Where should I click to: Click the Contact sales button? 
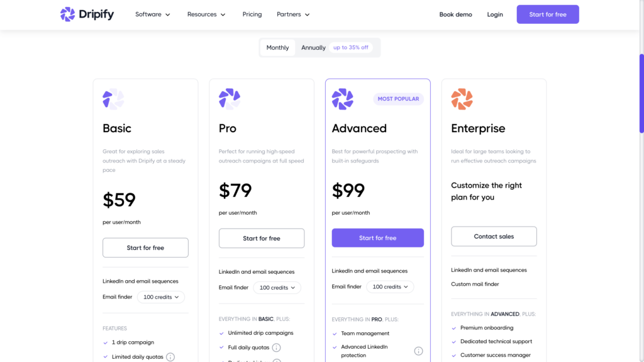(494, 237)
